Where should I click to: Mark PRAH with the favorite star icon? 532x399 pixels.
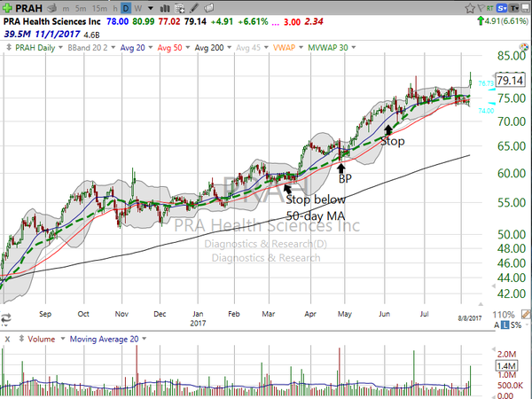pyautogui.click(x=470, y=8)
